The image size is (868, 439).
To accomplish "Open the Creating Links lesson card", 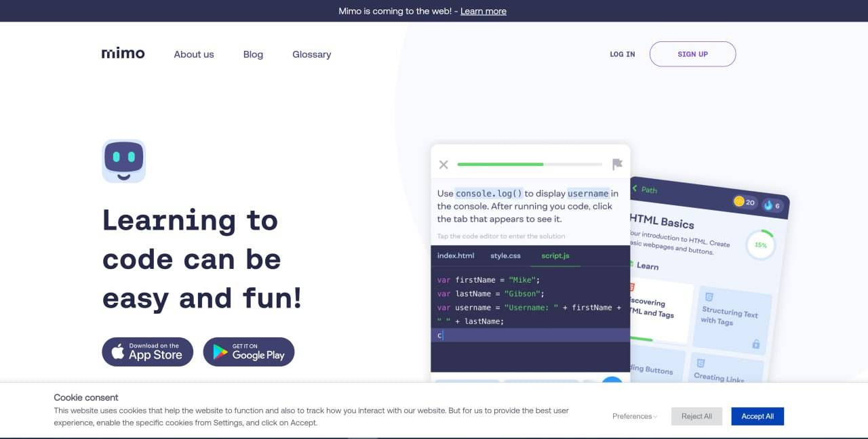I will (726, 369).
